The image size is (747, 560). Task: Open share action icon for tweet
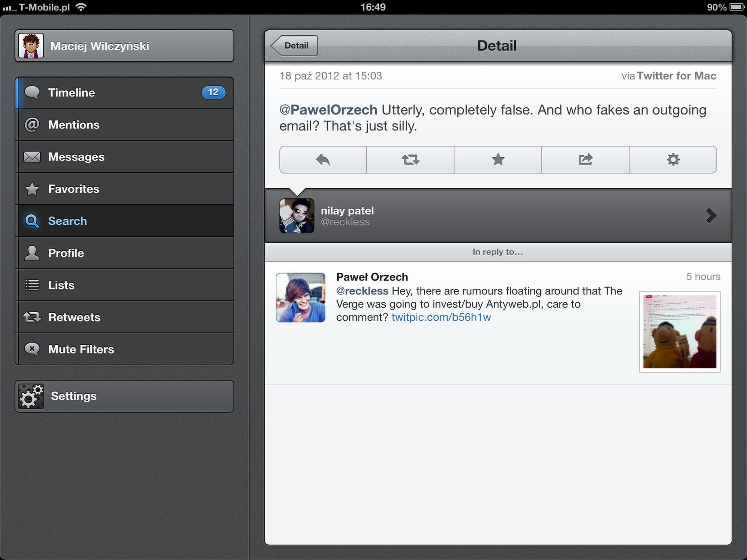(x=585, y=160)
